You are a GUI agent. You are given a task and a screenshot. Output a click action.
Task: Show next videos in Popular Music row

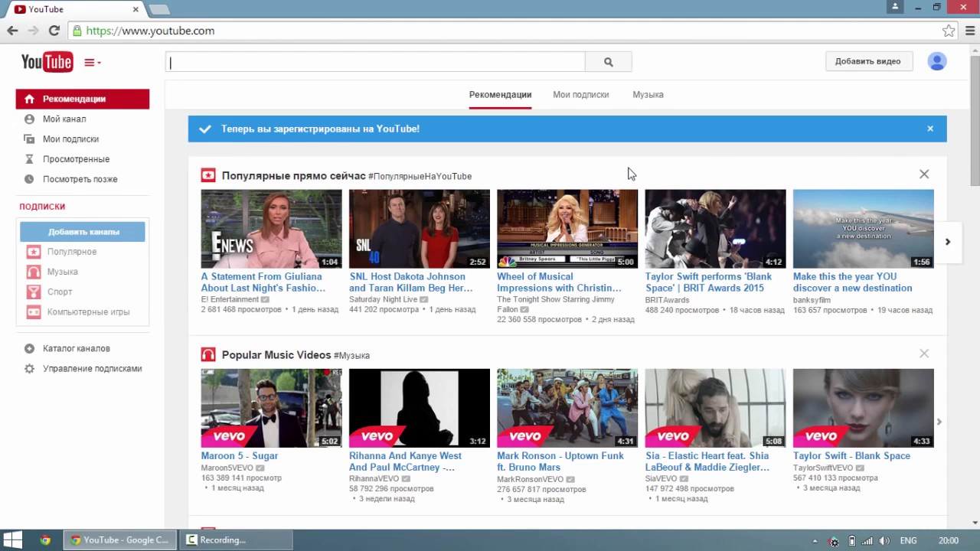[x=939, y=422]
